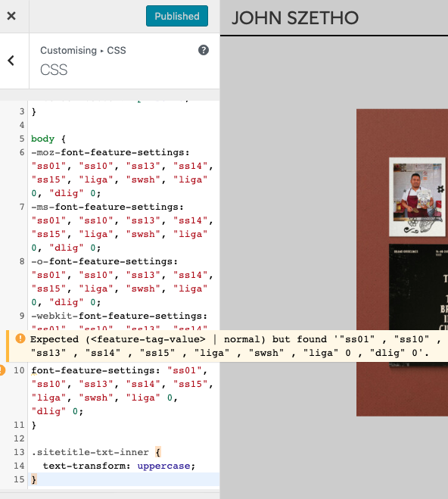The height and width of the screenshot is (499, 448).
Task: Click line number 8 in the gutter
Action: [22, 261]
